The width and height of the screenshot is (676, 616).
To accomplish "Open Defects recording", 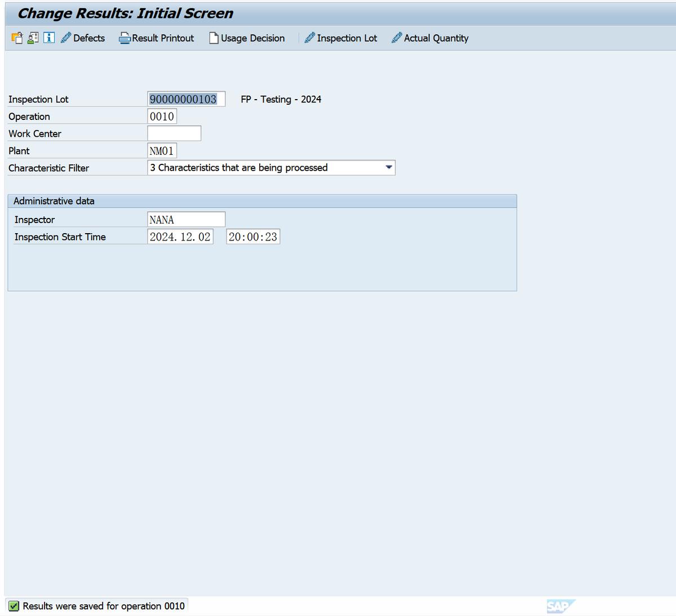I will click(83, 38).
